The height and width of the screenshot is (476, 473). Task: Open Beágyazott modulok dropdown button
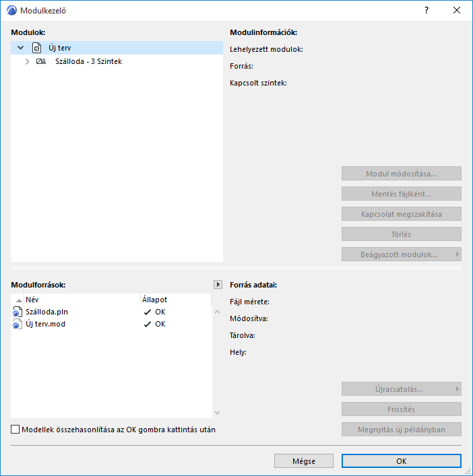402,254
